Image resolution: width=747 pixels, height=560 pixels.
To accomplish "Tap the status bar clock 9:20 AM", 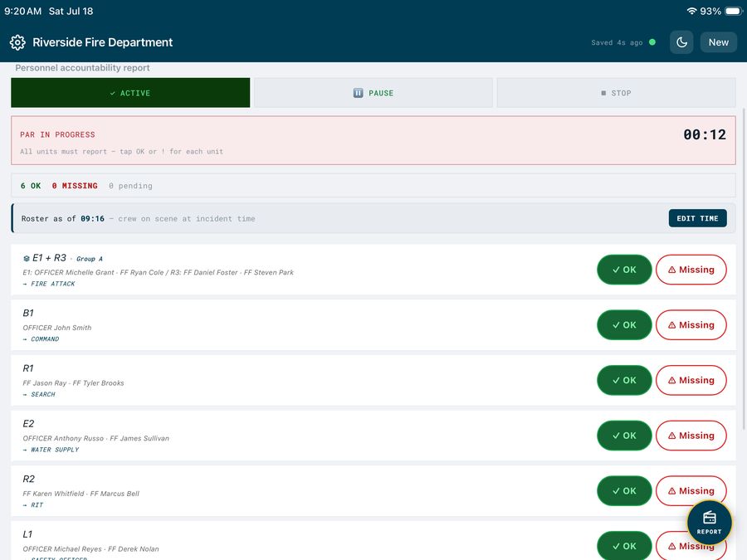I will pos(23,11).
